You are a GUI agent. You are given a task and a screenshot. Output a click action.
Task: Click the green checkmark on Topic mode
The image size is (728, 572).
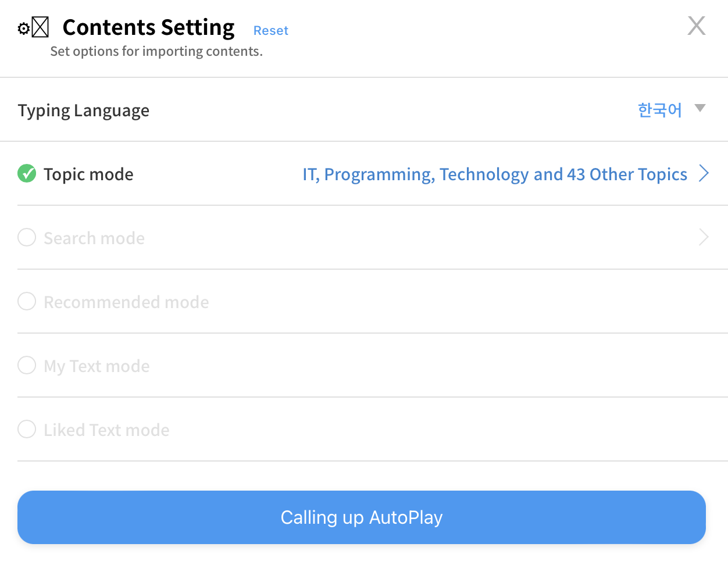point(26,174)
